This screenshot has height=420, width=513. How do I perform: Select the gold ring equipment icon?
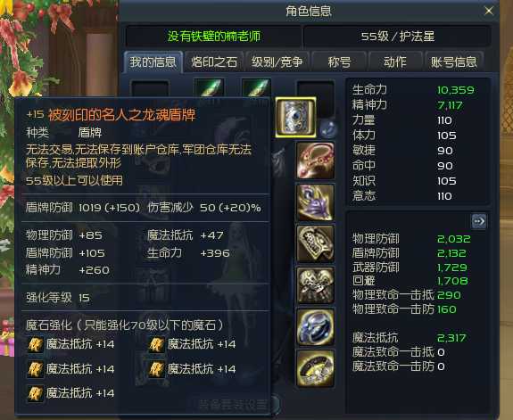tap(315, 368)
